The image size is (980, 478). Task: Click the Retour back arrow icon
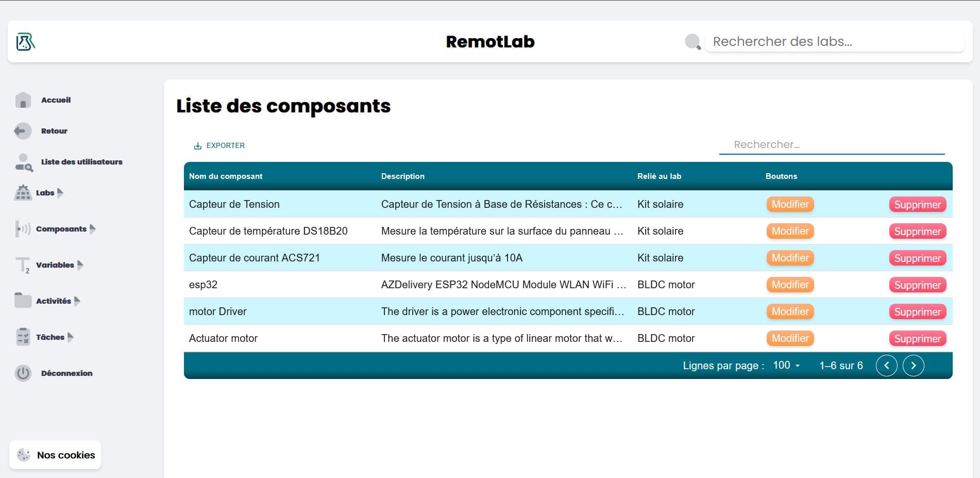pyautogui.click(x=22, y=131)
